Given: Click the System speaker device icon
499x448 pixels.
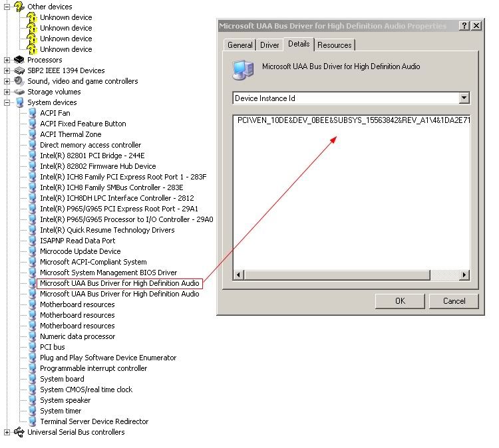Looking at the screenshot, I should pyautogui.click(x=32, y=400).
